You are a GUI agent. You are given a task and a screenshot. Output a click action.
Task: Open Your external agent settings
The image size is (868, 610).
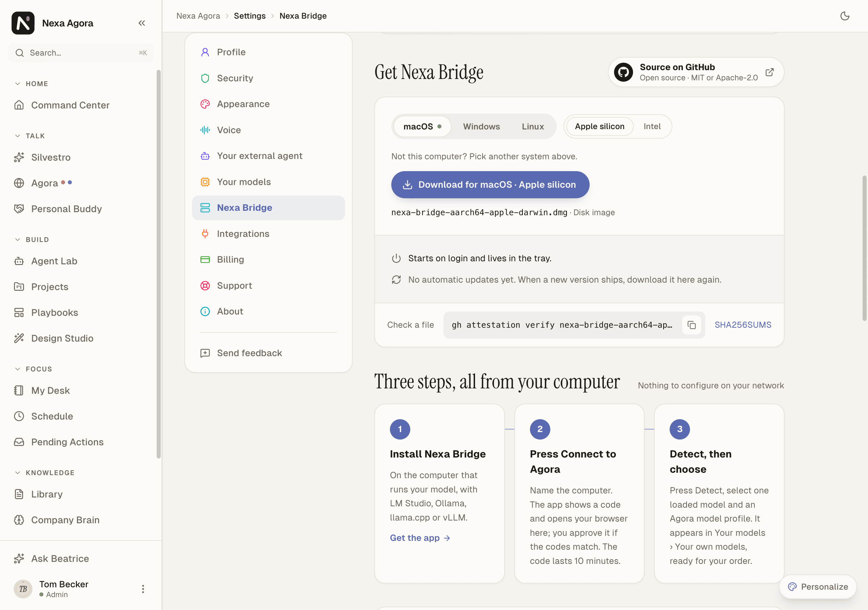[269, 156]
